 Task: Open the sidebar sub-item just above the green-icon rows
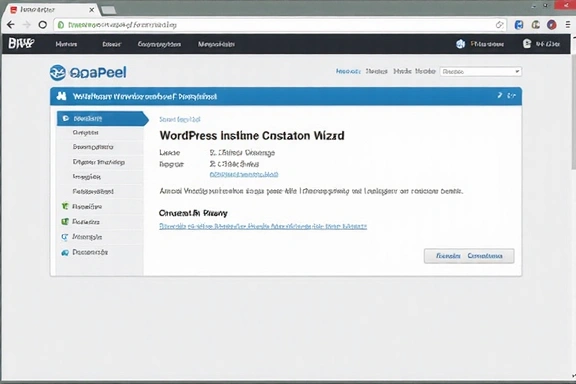click(93, 191)
